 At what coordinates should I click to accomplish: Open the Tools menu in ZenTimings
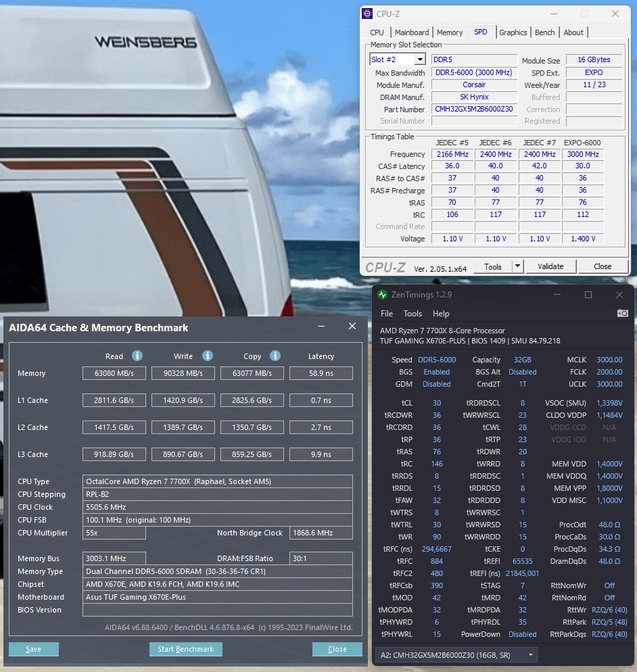click(x=412, y=314)
